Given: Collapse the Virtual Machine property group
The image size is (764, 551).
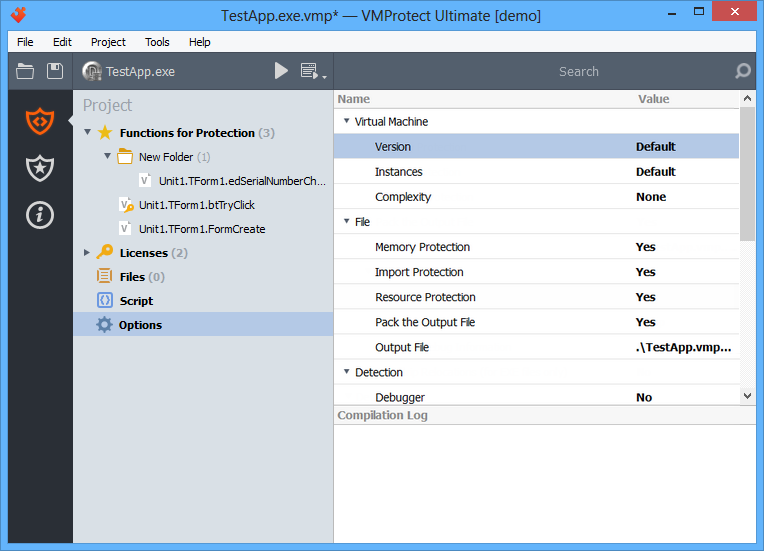Looking at the screenshot, I should click(346, 121).
